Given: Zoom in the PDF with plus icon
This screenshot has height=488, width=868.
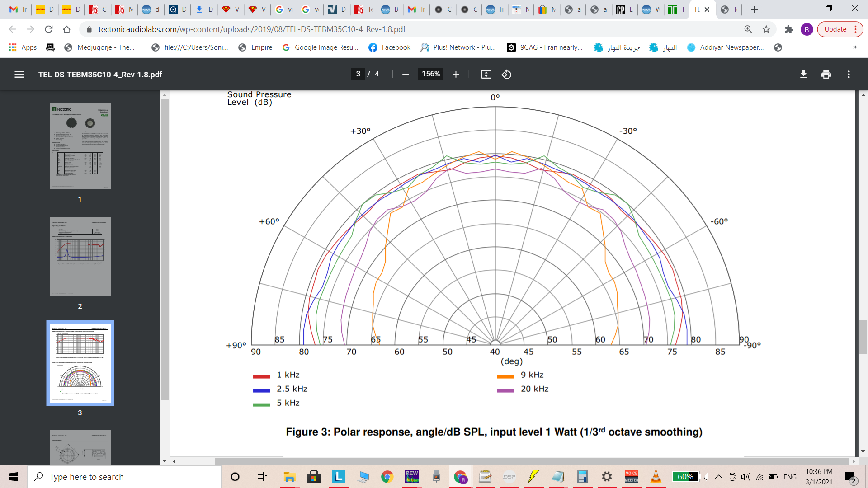Looking at the screenshot, I should click(456, 75).
